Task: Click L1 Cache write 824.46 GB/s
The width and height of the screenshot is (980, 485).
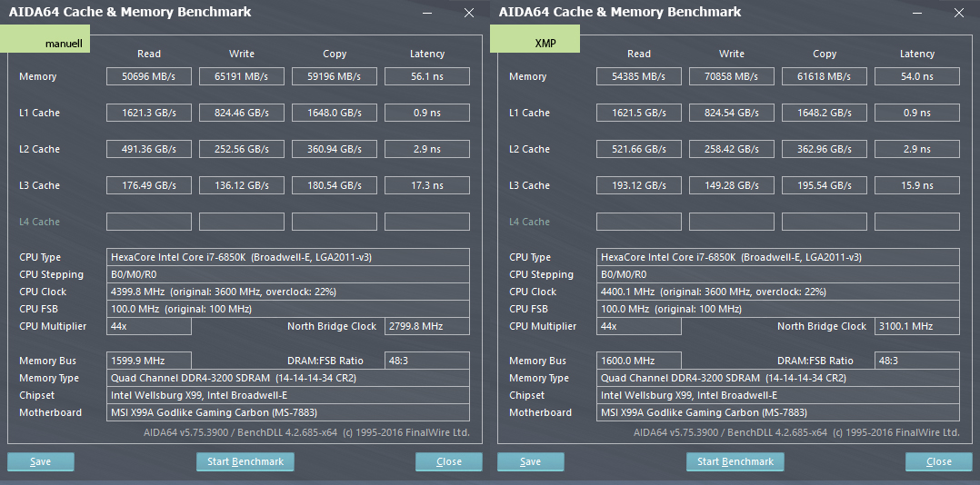Action: [241, 113]
